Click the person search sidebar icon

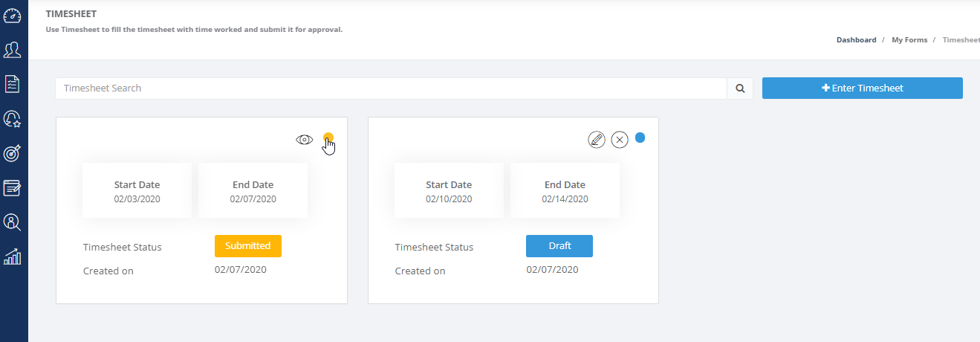point(13,222)
